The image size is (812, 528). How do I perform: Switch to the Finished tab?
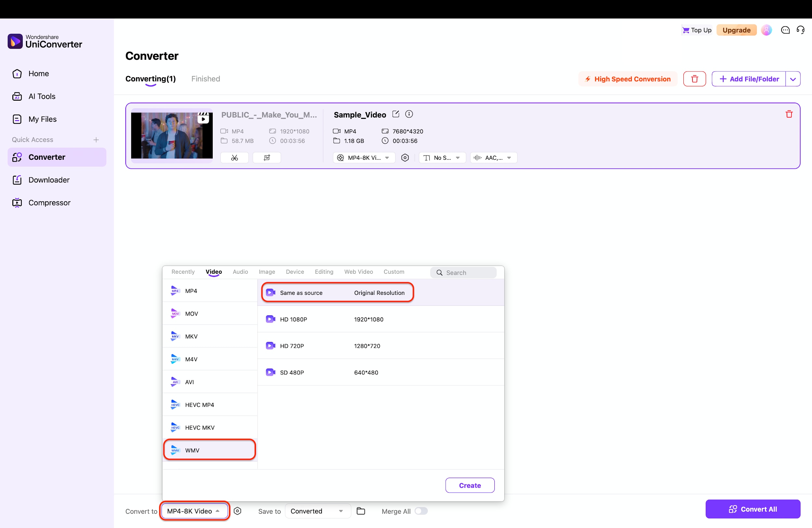[206, 79]
